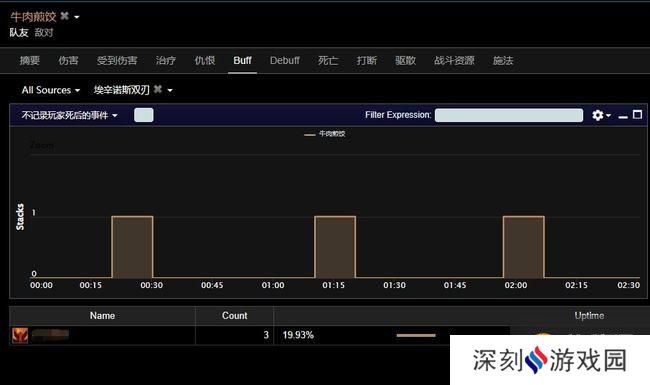Open dropdown arrow beside 埃辛诺斯双刃
Viewport: 650px width, 385px height.
pos(170,90)
